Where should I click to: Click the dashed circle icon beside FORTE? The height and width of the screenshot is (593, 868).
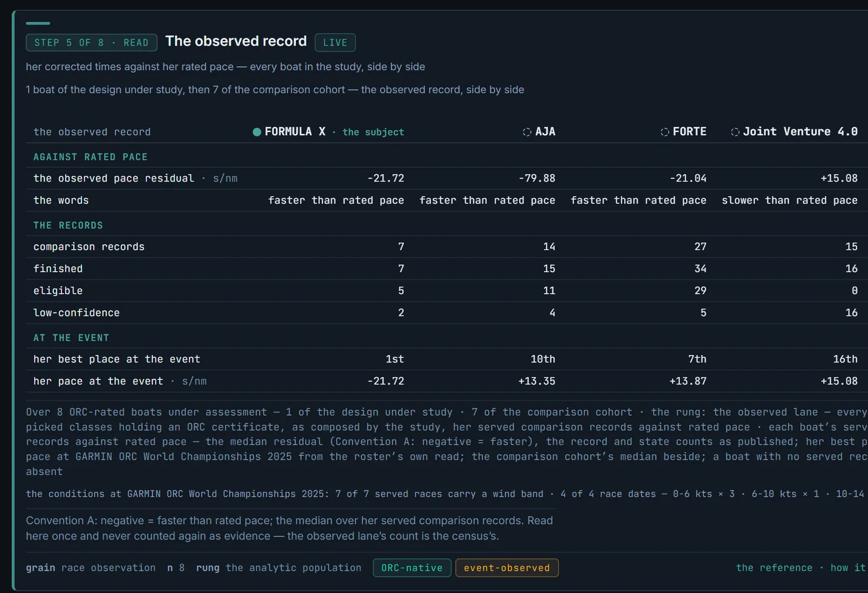(665, 132)
